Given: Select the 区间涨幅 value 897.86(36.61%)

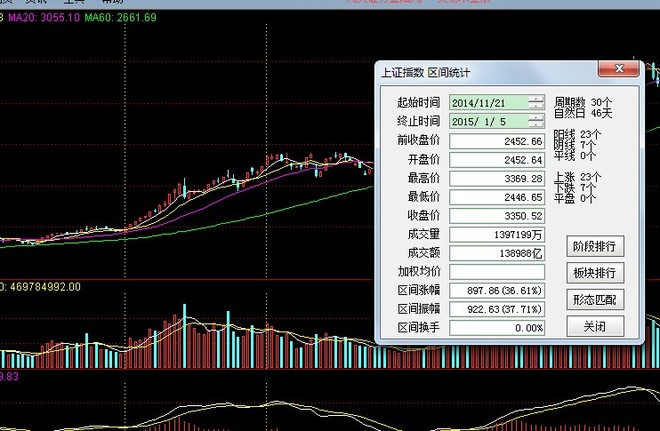Looking at the screenshot, I should point(497,290).
